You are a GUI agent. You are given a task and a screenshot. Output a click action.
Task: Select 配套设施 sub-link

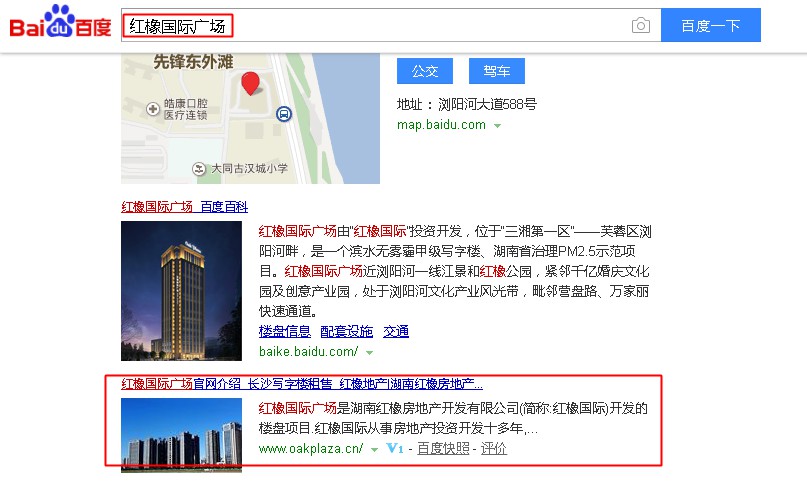coord(346,331)
